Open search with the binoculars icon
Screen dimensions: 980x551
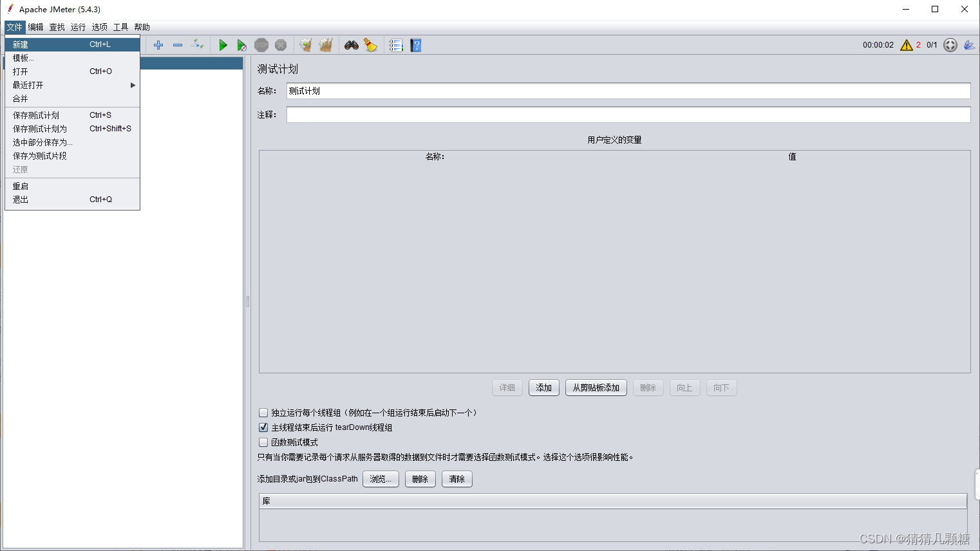pos(352,45)
